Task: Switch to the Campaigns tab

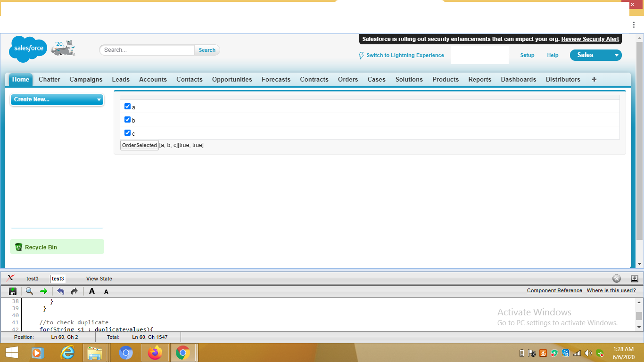Action: (86, 79)
